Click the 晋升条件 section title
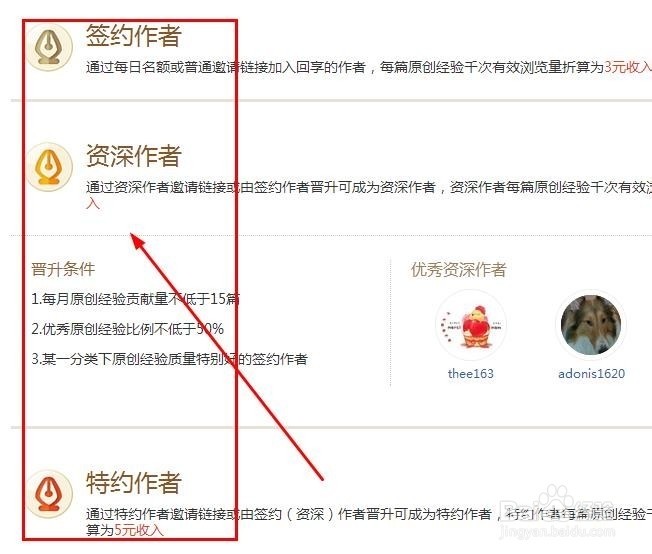This screenshot has height=554, width=652. tap(63, 269)
